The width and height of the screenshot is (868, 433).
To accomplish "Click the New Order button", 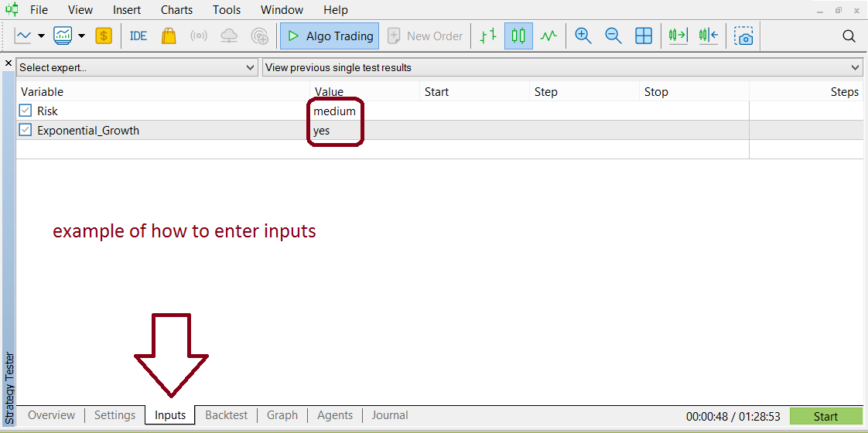I will pos(425,36).
